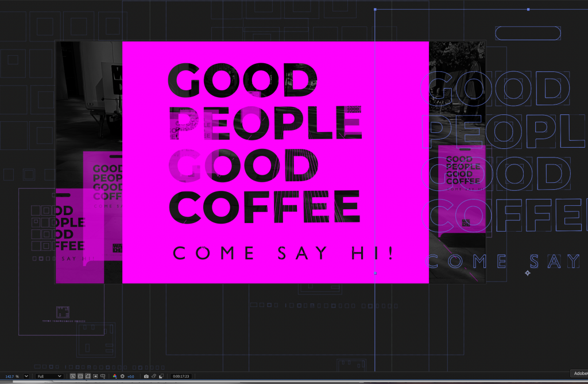Viewport: 588px width, 384px height.
Task: Open the Full resolution dropdown
Action: point(49,376)
